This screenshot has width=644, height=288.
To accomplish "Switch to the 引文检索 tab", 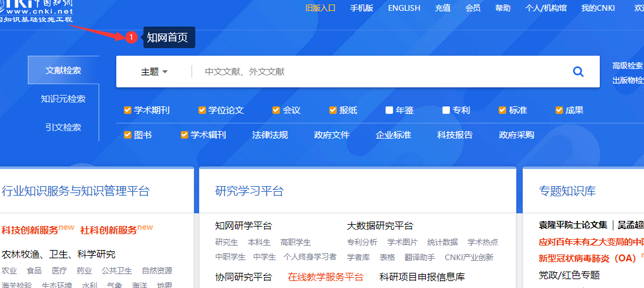I will [63, 127].
